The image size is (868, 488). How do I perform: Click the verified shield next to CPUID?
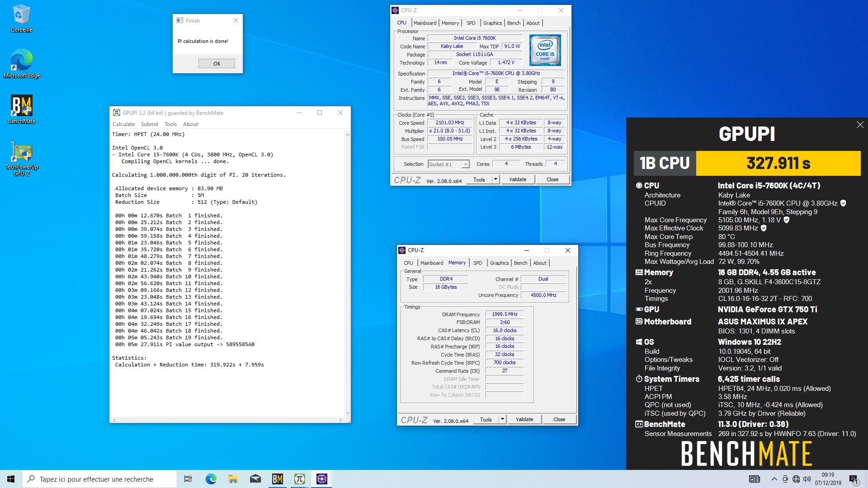pos(843,203)
